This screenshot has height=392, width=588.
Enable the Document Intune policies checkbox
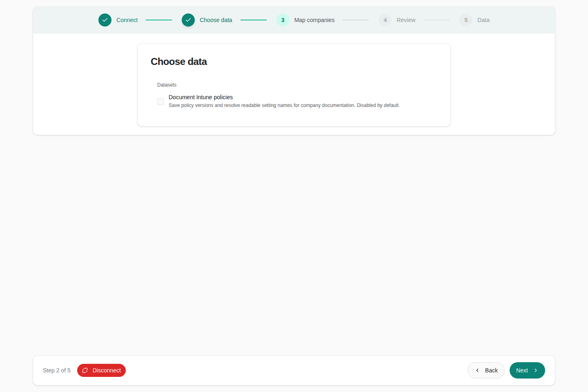pyautogui.click(x=160, y=102)
